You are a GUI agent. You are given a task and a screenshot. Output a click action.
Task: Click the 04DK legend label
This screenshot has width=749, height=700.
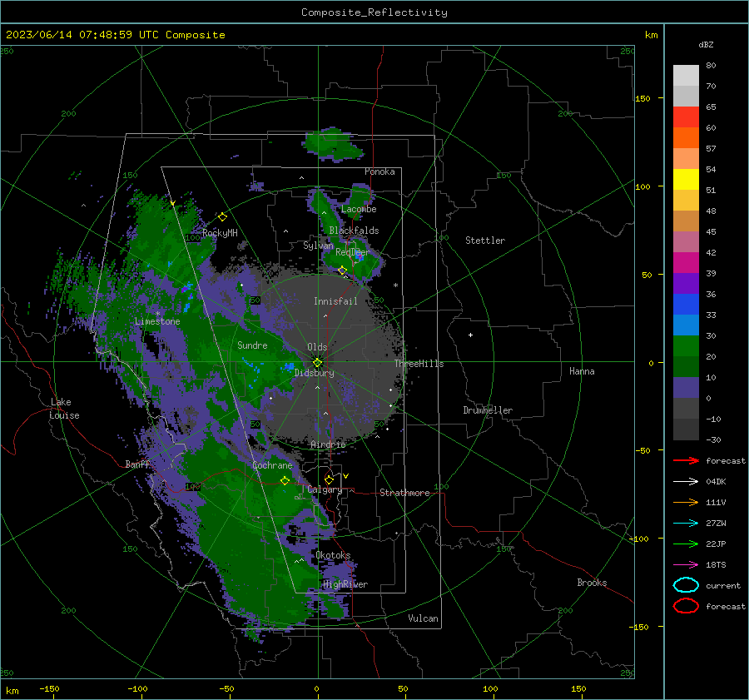716,482
